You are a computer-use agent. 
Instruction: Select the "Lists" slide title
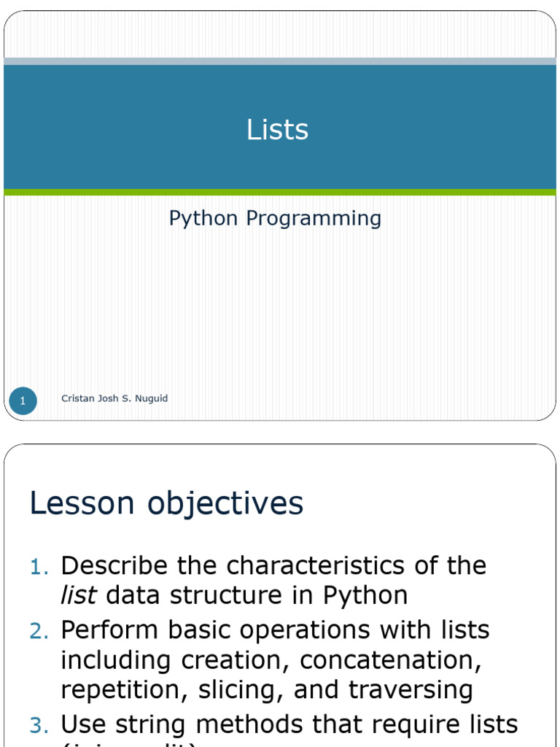(x=278, y=129)
